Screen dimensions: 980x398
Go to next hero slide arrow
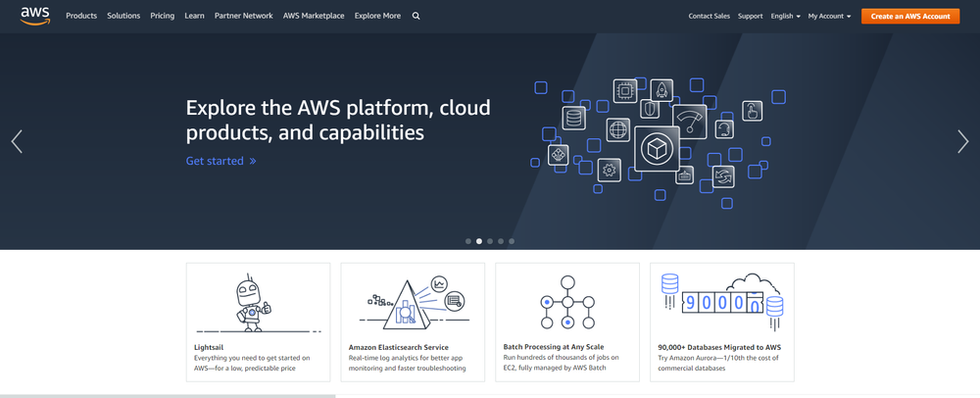[963, 142]
